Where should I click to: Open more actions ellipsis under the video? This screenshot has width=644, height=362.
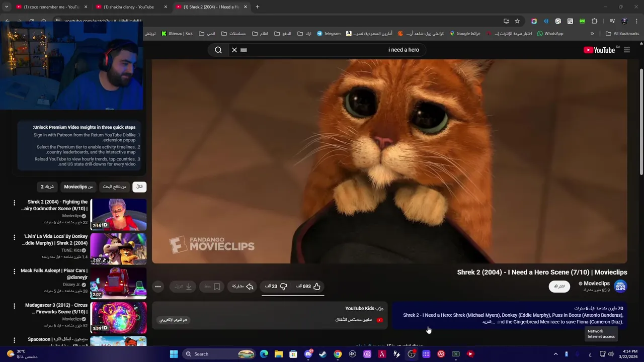tap(158, 287)
